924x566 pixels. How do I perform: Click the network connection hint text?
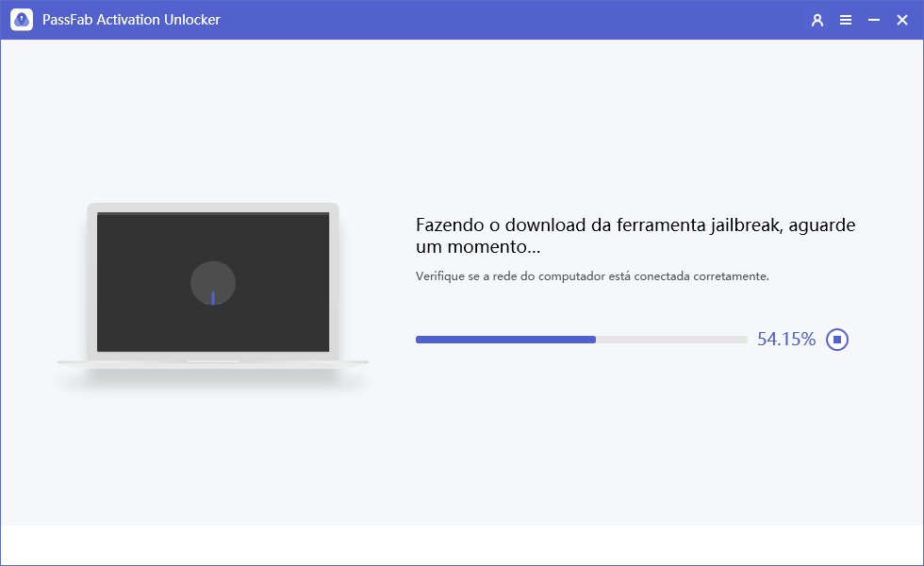click(x=590, y=275)
